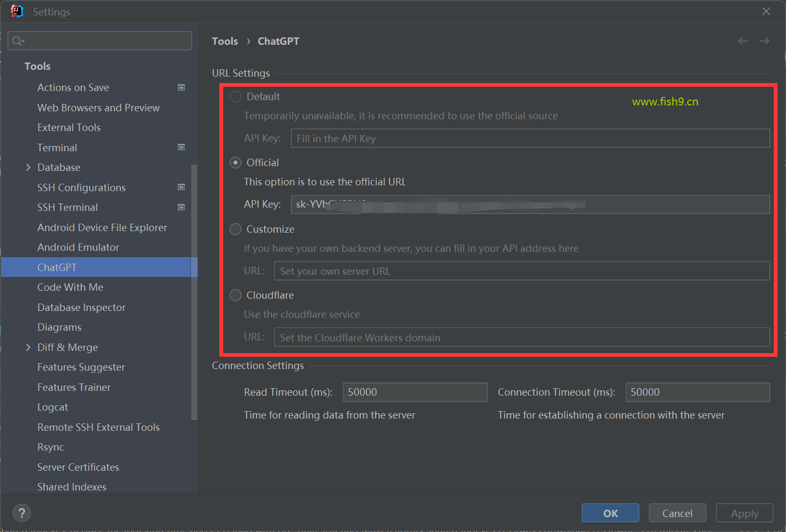Click the Read Timeout input field
Image resolution: width=786 pixels, height=532 pixels.
(415, 392)
